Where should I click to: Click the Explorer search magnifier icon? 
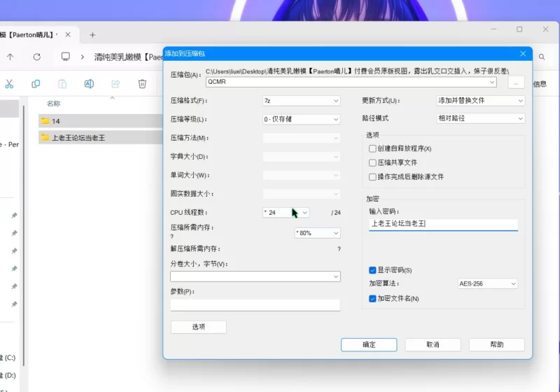(x=542, y=57)
